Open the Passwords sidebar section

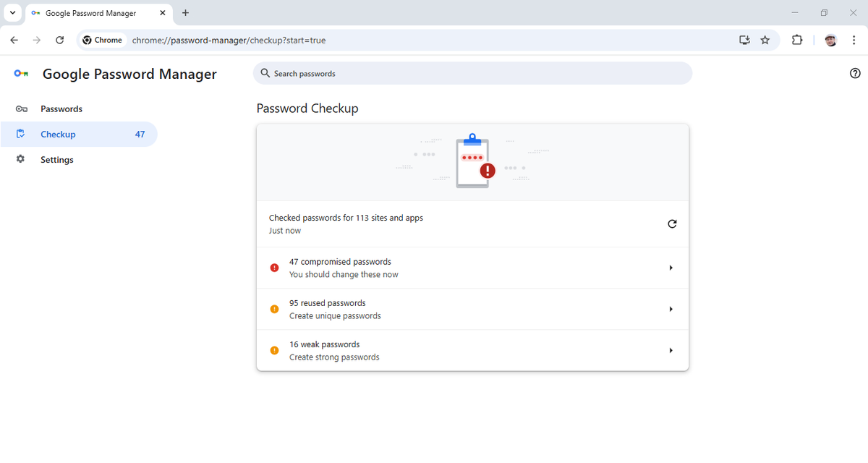(x=61, y=109)
